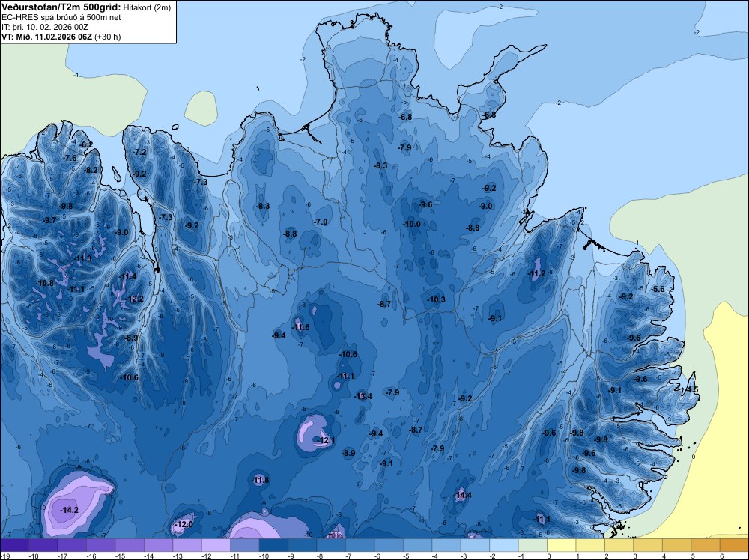
Task: Click the -7.0 temperature label
Action: 321,222
